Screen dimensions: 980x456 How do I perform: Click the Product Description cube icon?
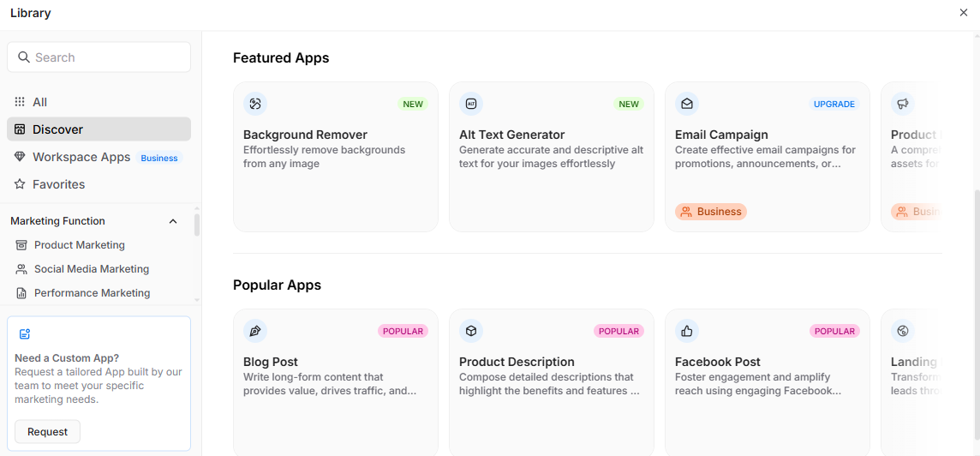pos(471,331)
